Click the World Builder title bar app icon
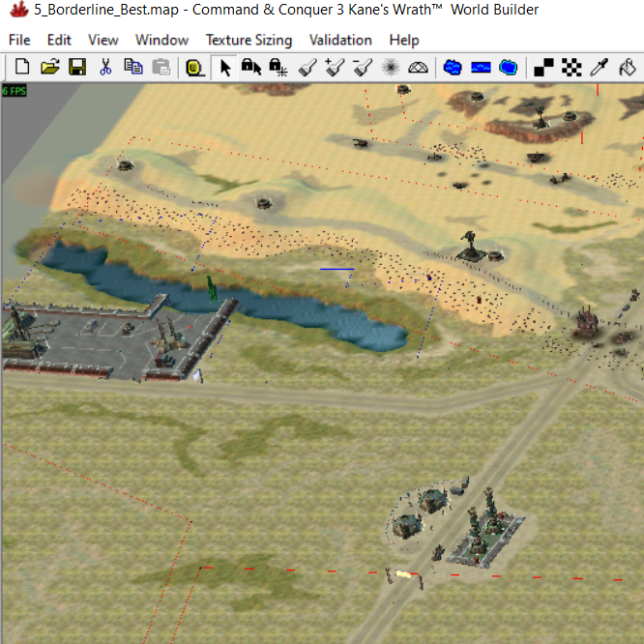This screenshot has width=644, height=644. 19,9
